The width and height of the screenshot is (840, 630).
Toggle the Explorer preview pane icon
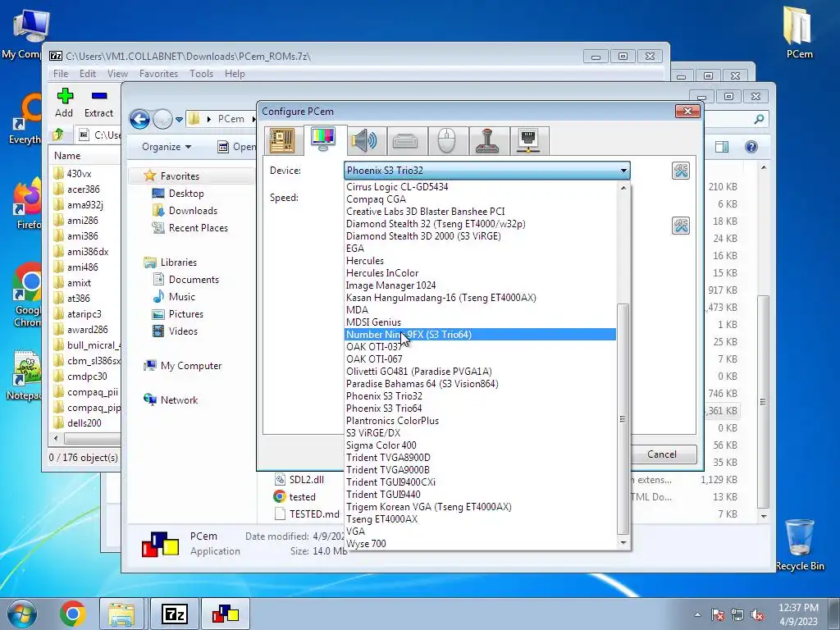tap(722, 147)
